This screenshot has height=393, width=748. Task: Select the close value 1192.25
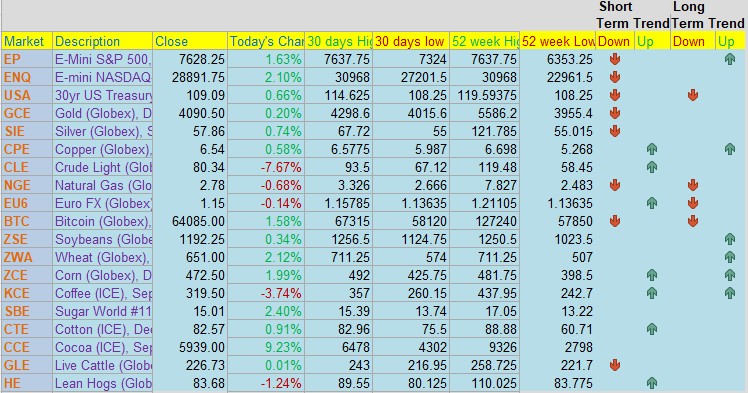190,239
